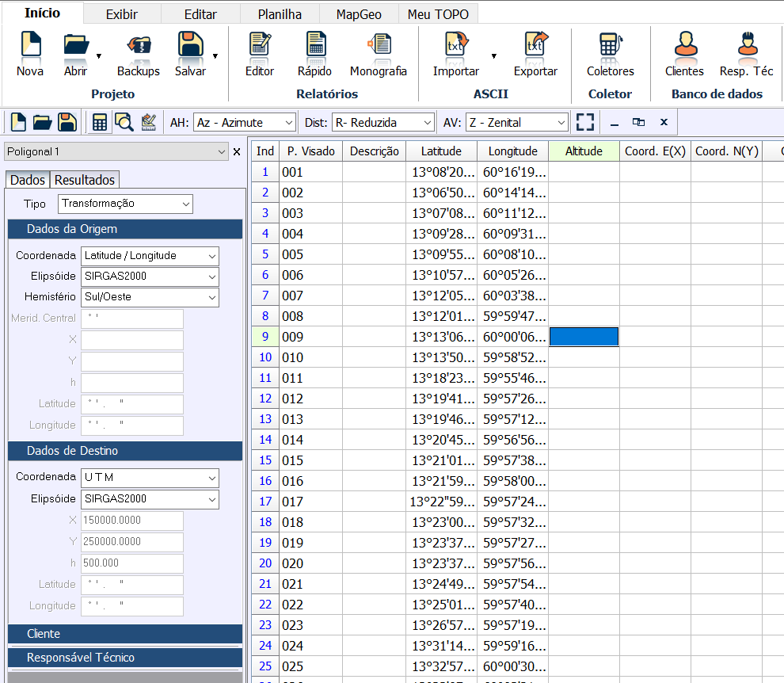Open the Tipo Transformação dropdown
Screen dimensions: 784x683
(126, 204)
